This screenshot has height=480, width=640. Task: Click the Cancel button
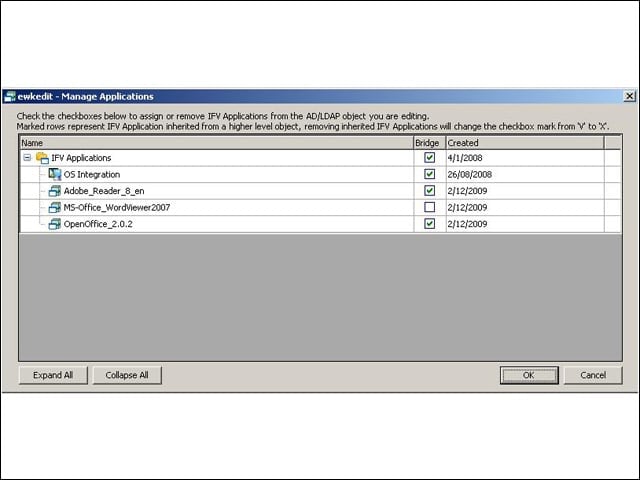pos(593,375)
